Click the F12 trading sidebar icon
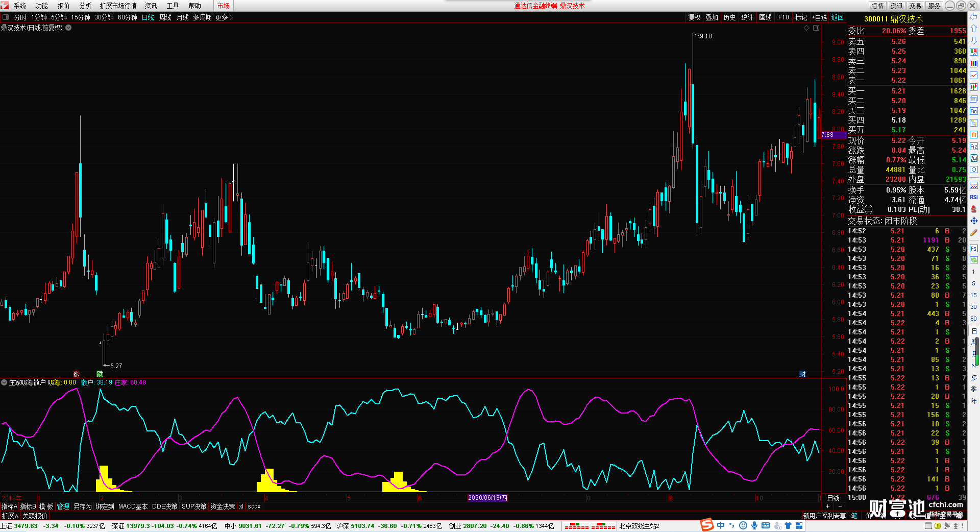This screenshot has width=980, height=532. [974, 147]
